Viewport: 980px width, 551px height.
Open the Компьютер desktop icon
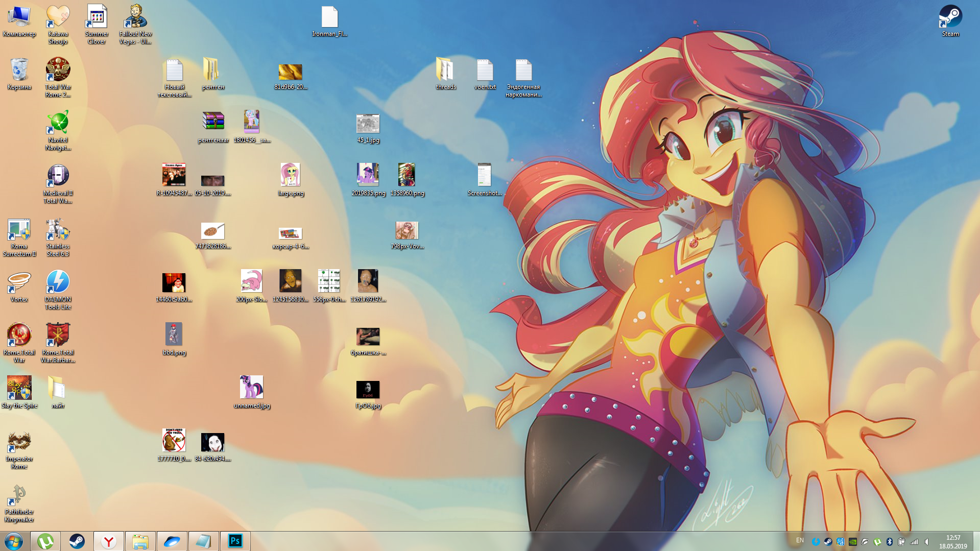pyautogui.click(x=19, y=21)
